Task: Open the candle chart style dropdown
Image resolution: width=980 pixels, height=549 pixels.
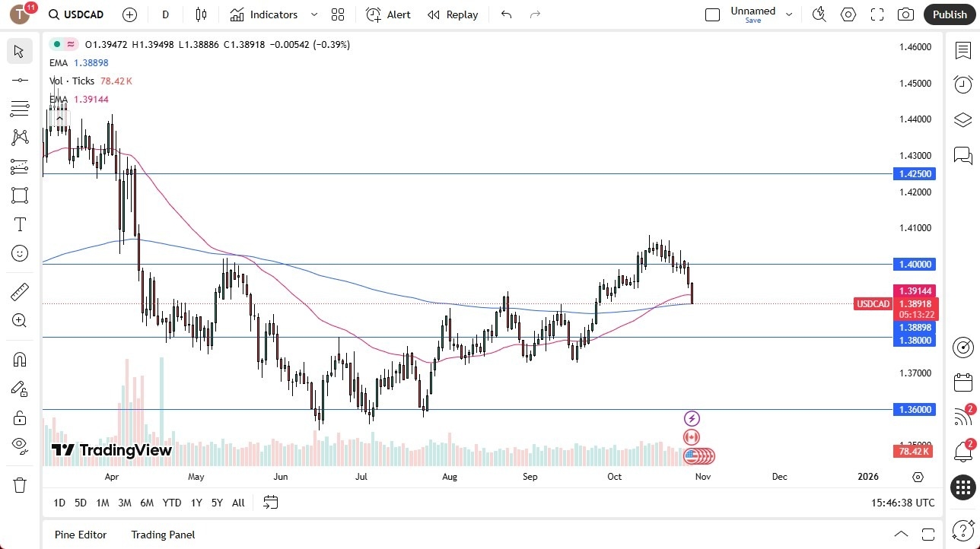Action: tap(201, 14)
